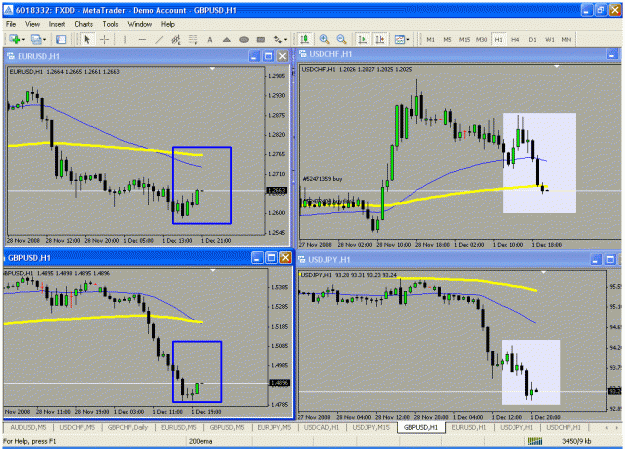Image resolution: width=625 pixels, height=449 pixels.
Task: Open the Help menu
Action: click(168, 24)
